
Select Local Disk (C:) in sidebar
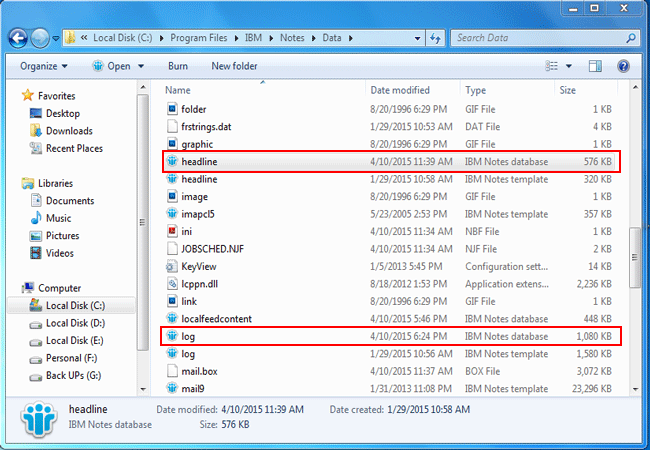pos(72,305)
